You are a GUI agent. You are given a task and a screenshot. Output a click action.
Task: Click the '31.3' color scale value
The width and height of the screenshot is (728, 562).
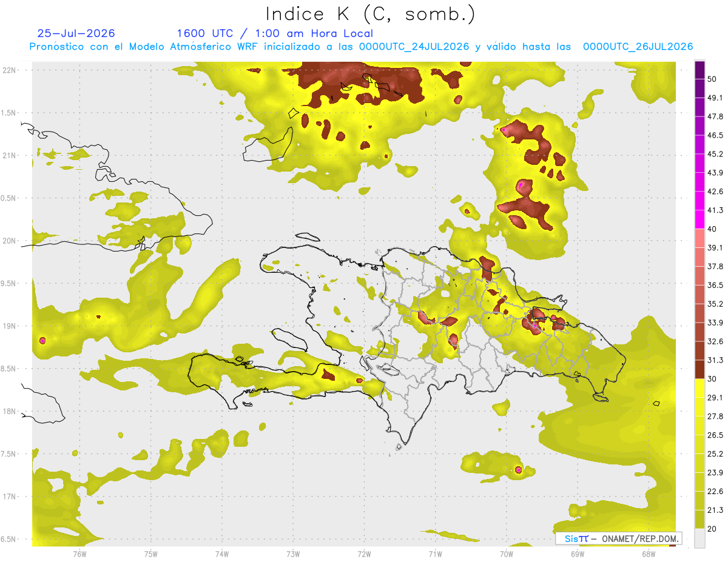(x=715, y=360)
